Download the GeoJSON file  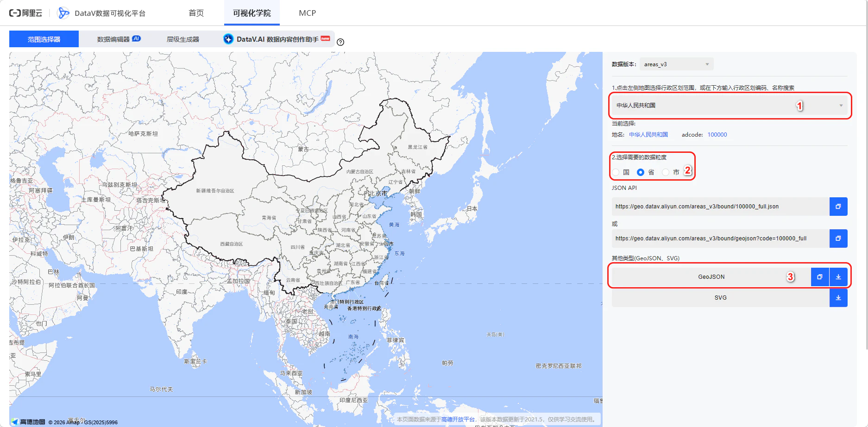[838, 277]
